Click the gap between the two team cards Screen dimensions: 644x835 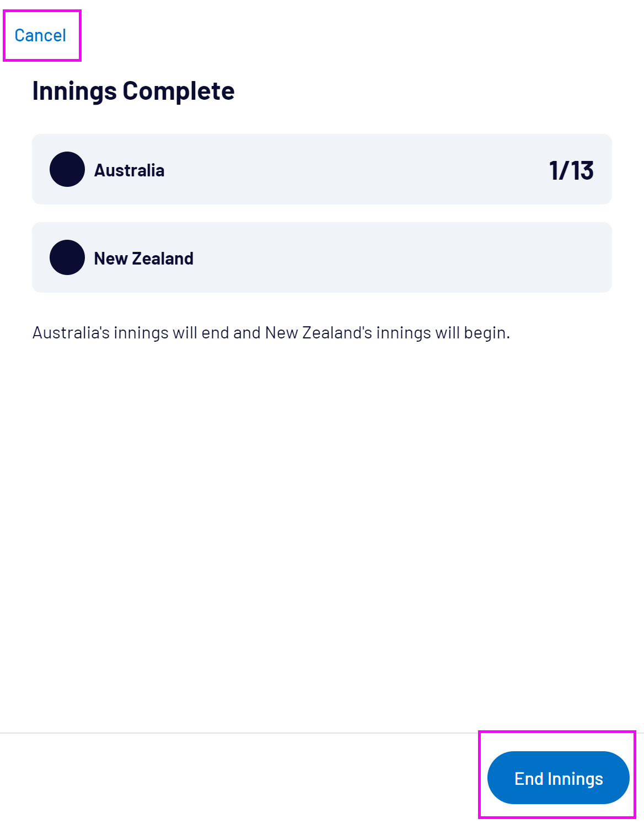coord(322,213)
